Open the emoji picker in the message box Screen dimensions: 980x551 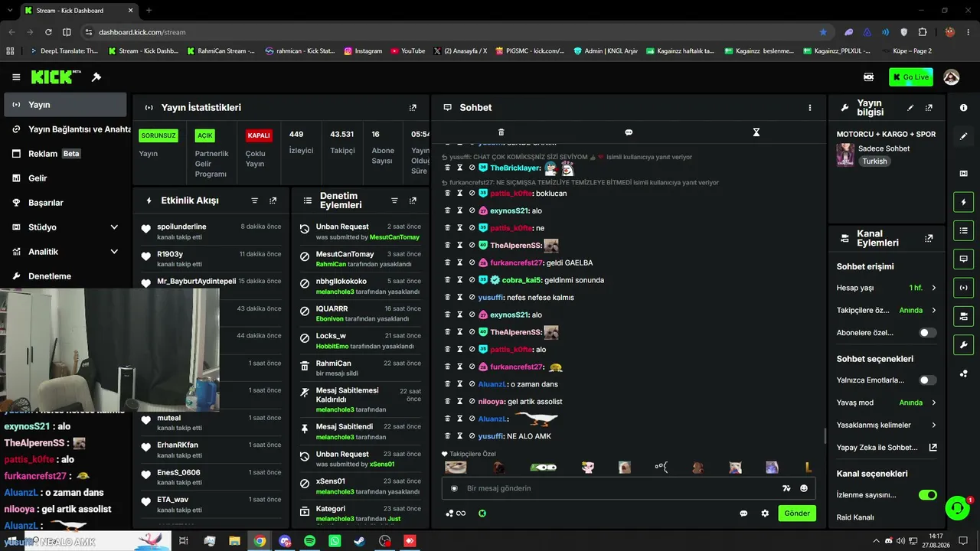point(804,488)
